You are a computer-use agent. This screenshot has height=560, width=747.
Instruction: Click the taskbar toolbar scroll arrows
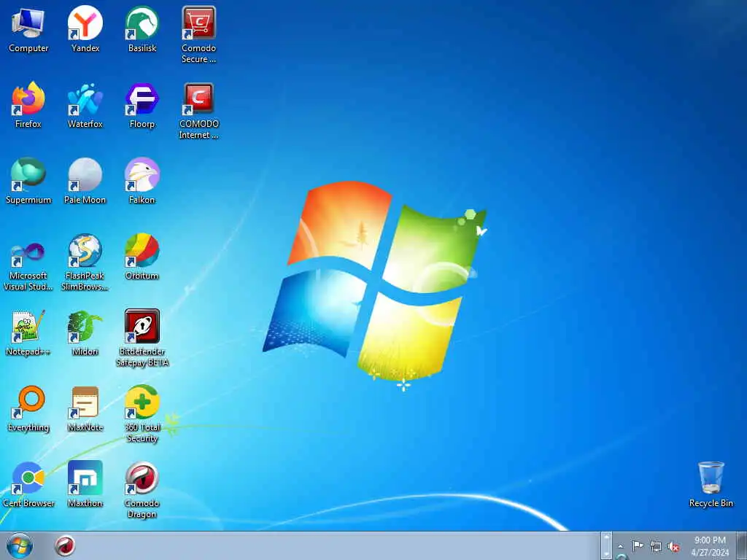[606, 545]
